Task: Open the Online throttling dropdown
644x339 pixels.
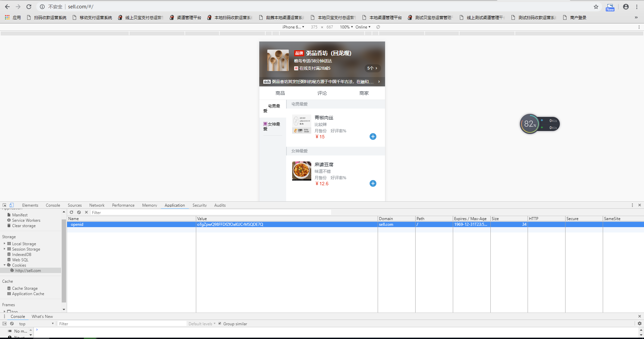Action: click(363, 27)
